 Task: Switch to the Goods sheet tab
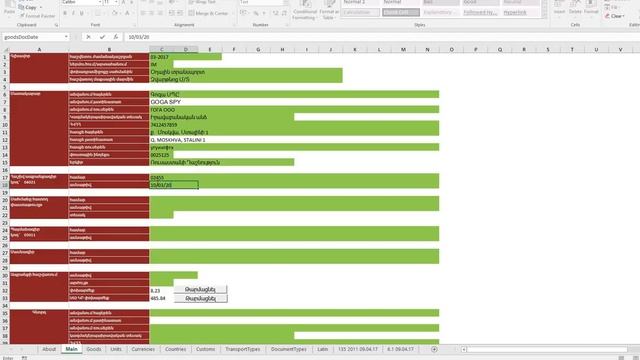point(93,349)
